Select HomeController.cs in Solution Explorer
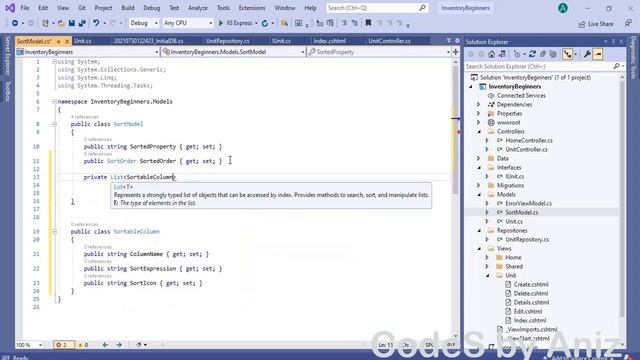The width and height of the screenshot is (640, 360). coord(529,140)
